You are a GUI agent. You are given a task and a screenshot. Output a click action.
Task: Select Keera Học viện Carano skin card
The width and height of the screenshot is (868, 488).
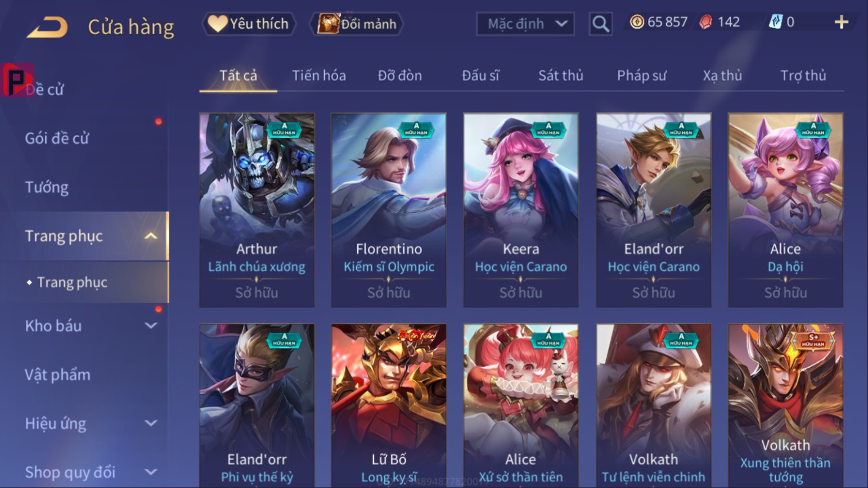(521, 210)
